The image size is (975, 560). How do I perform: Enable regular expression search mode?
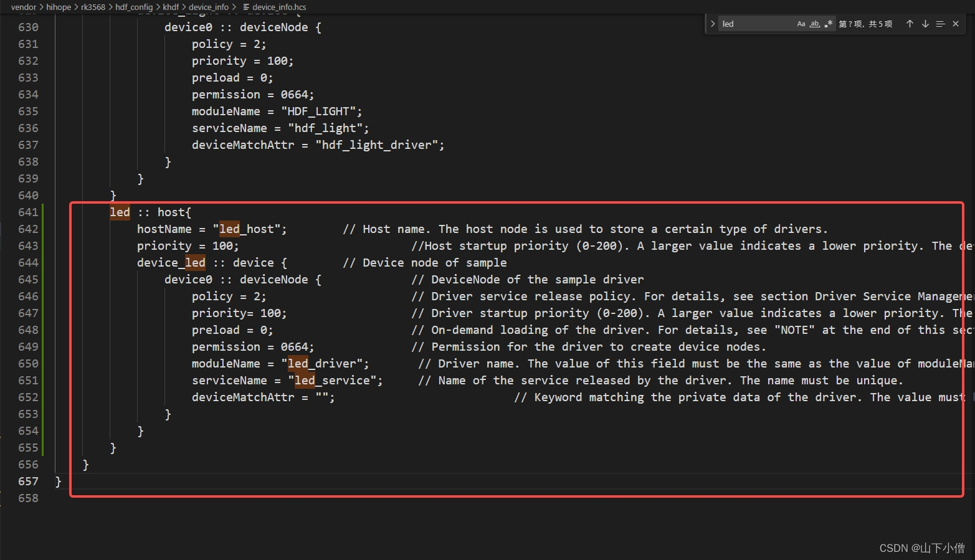(829, 23)
